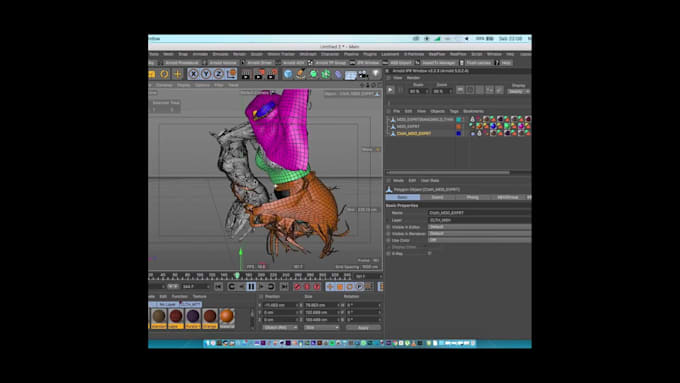Click the second icon after Zoom in IPR toolbar
Viewport: 680px width, 383px height.
470,90
